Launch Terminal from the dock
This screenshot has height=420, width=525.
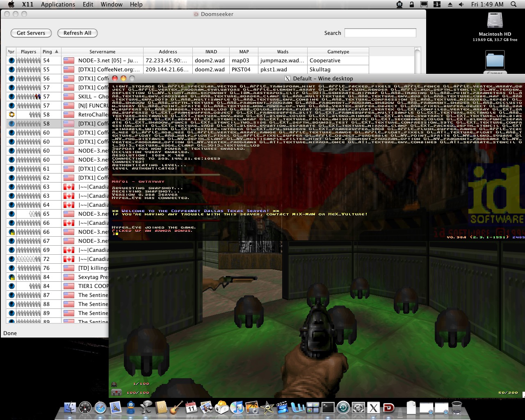tap(328, 408)
